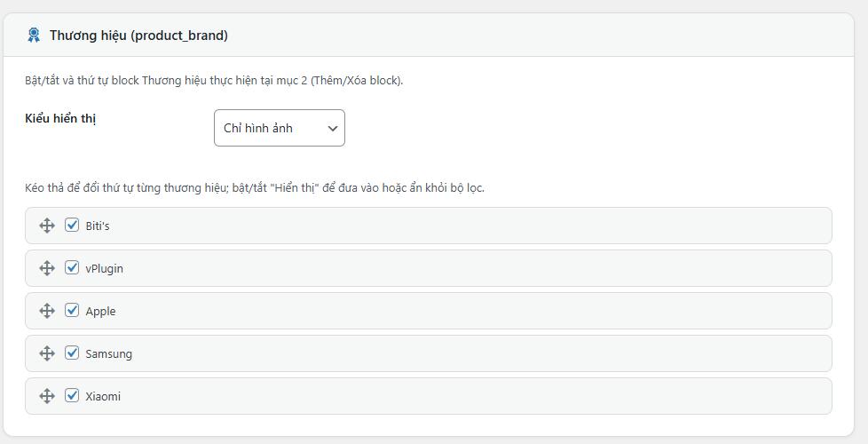Open the "Chỉ hình ảnh" display type dropdown
The height and width of the screenshot is (444, 868).
coord(279,128)
